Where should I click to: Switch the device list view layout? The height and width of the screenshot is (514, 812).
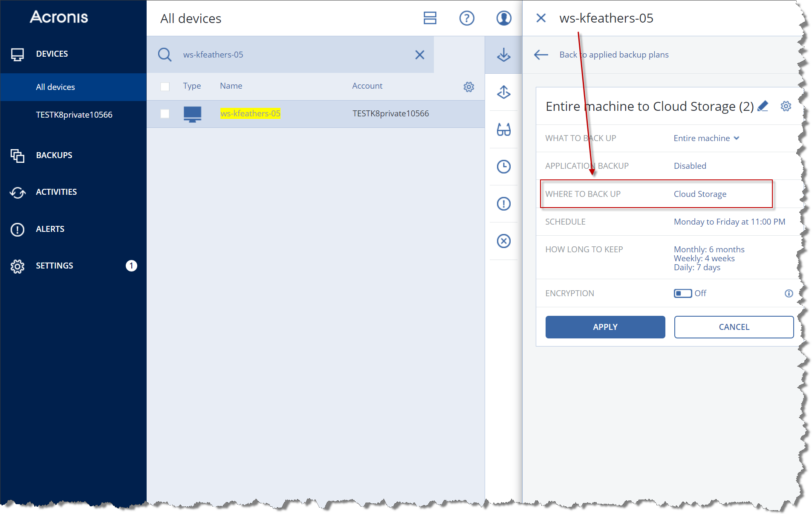pyautogui.click(x=430, y=18)
